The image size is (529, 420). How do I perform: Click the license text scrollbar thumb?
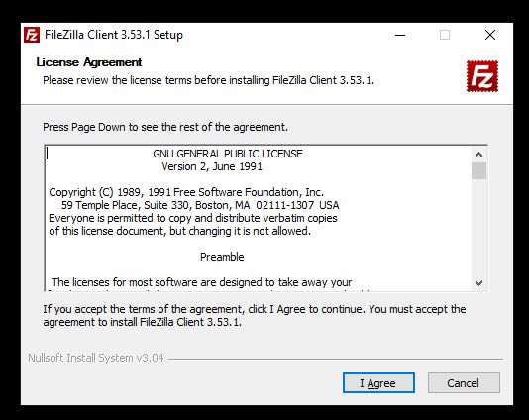tap(478, 171)
